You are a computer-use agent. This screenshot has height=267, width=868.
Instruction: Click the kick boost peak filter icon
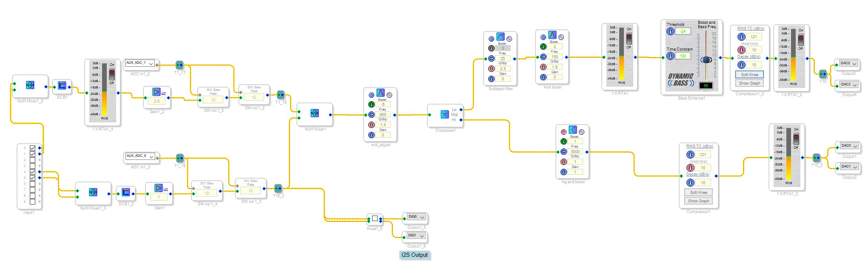552,35
